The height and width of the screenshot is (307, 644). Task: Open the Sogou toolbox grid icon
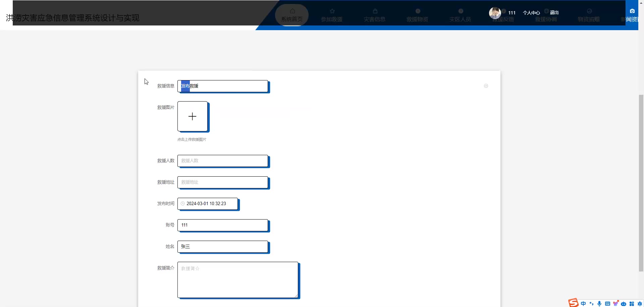pyautogui.click(x=632, y=304)
